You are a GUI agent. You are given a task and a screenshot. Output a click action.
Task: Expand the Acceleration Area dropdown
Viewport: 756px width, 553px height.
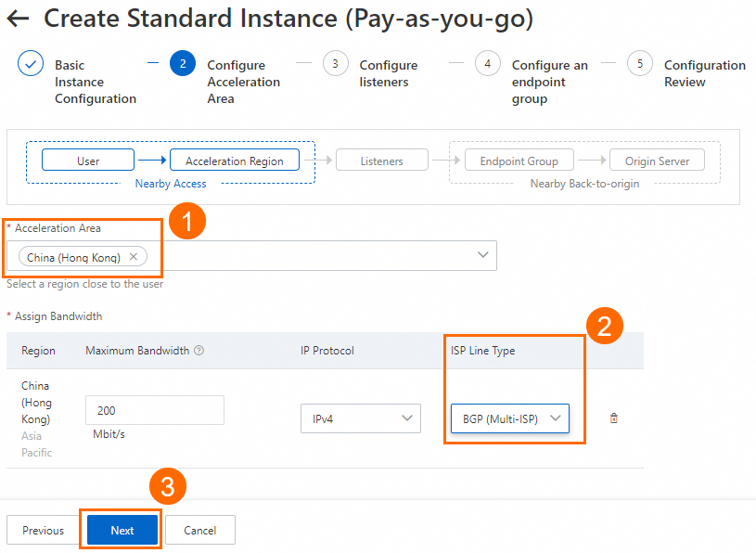coord(482,255)
